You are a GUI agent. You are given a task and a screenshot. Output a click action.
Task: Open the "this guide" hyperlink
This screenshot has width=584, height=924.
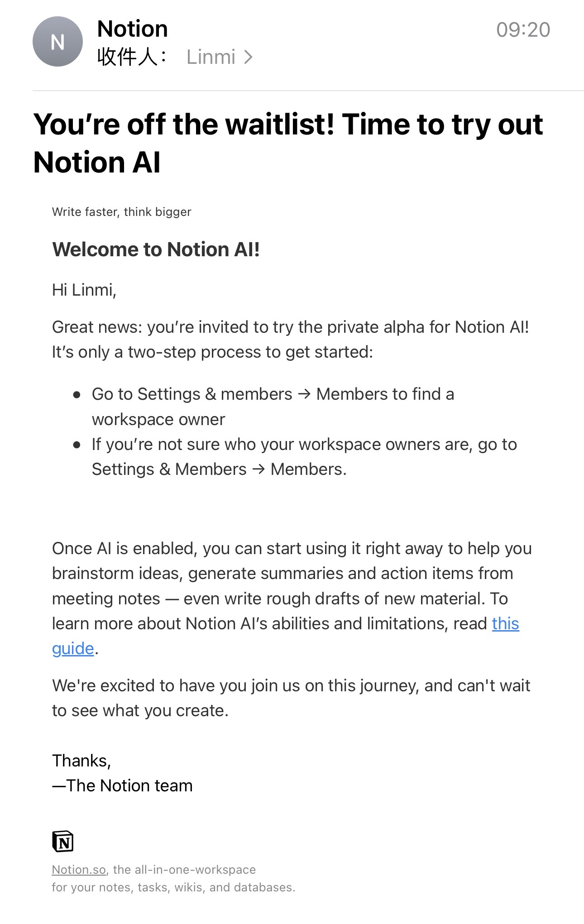(x=505, y=624)
